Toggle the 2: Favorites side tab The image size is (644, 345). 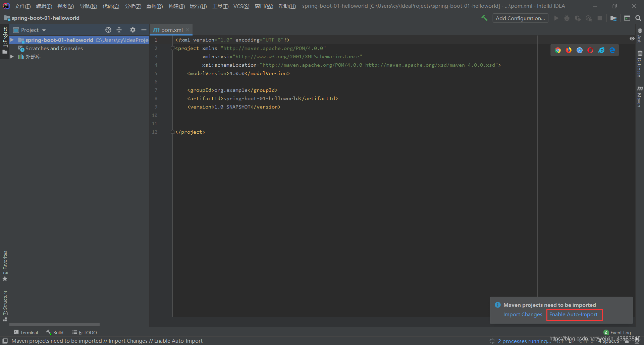(5, 266)
